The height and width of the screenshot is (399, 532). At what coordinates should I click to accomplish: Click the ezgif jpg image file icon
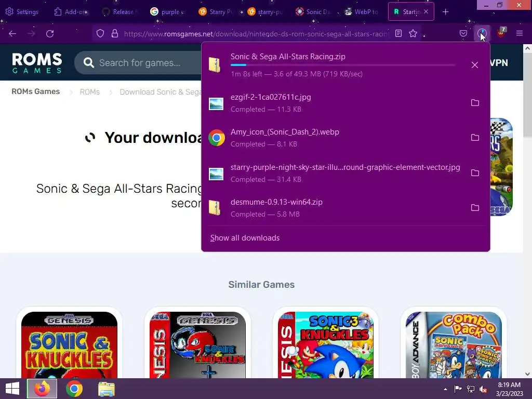point(216,104)
